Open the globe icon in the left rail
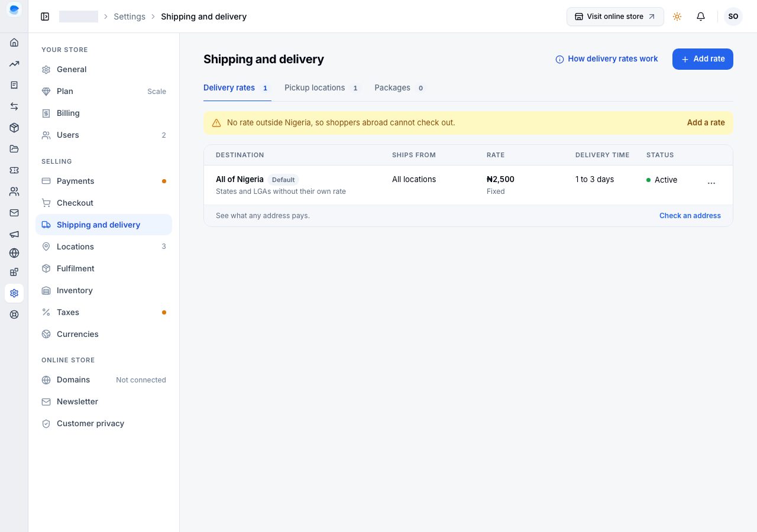 (14, 253)
